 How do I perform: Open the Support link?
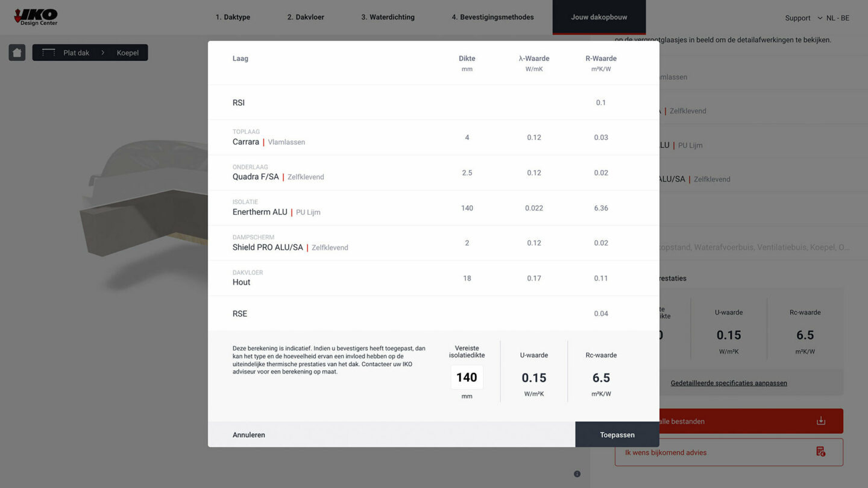pyautogui.click(x=797, y=18)
